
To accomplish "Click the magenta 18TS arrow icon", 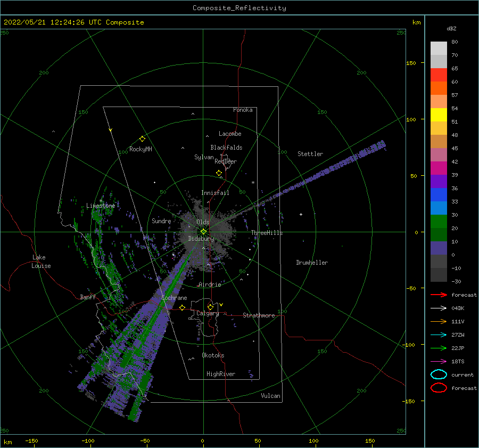I will (439, 362).
